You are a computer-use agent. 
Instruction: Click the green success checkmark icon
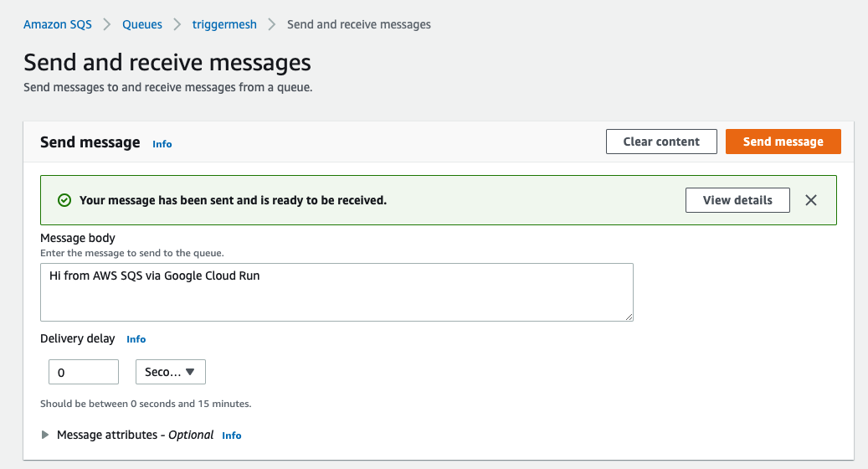click(64, 200)
